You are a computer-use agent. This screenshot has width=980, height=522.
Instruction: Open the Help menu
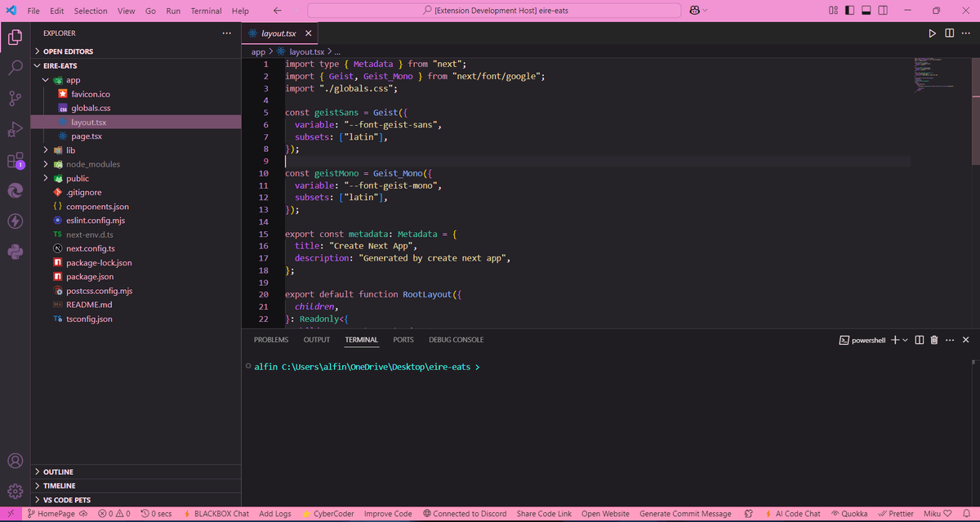click(x=240, y=11)
